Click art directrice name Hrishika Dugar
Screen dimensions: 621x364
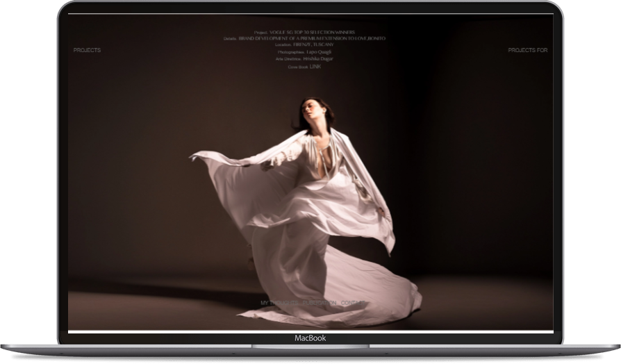(x=318, y=59)
